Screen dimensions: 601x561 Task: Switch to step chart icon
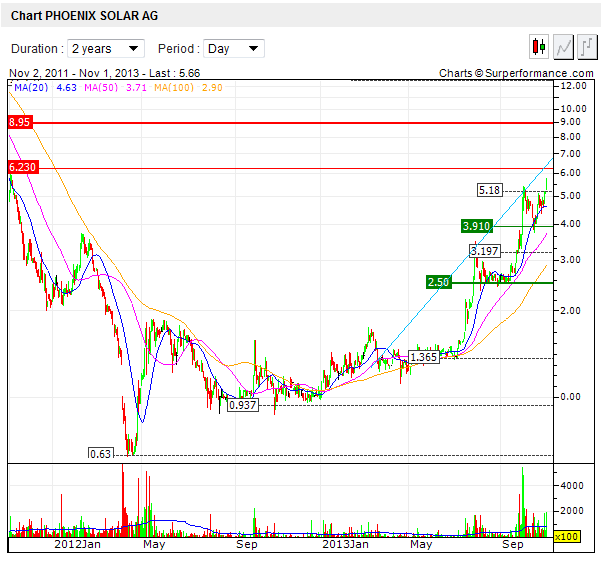(587, 47)
